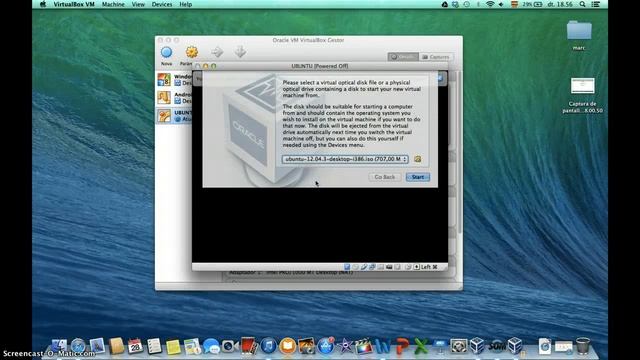Open Paràmetres settings gear in VirtualBox Gestor
This screenshot has width=640, height=360.
pos(191,52)
